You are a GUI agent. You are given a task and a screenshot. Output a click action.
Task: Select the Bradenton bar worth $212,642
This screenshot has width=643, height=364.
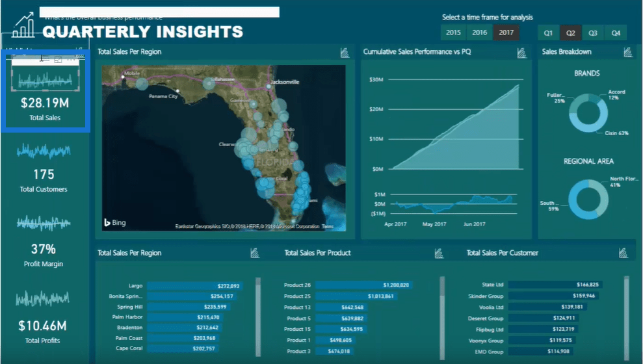pyautogui.click(x=185, y=328)
